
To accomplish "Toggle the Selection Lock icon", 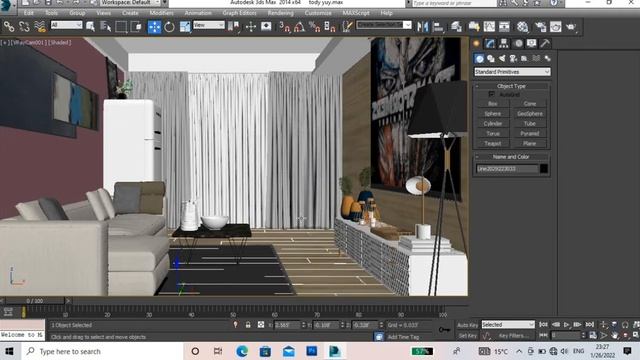I will (248, 325).
